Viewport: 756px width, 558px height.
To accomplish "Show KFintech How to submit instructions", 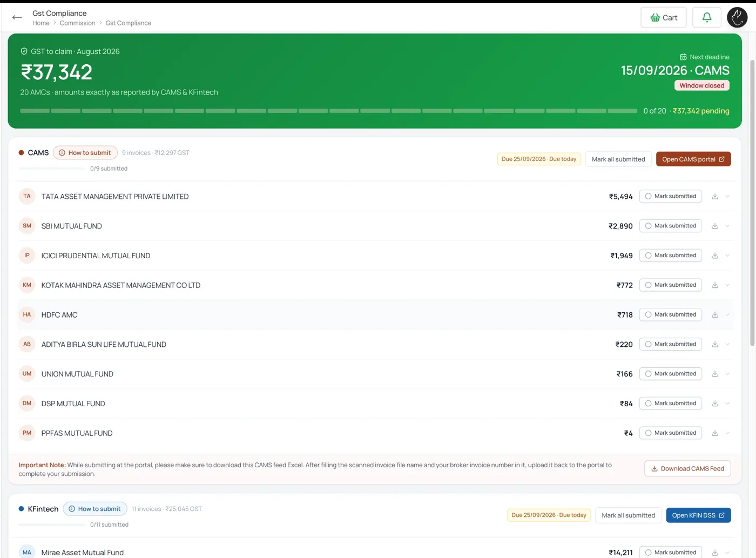I will tap(95, 509).
